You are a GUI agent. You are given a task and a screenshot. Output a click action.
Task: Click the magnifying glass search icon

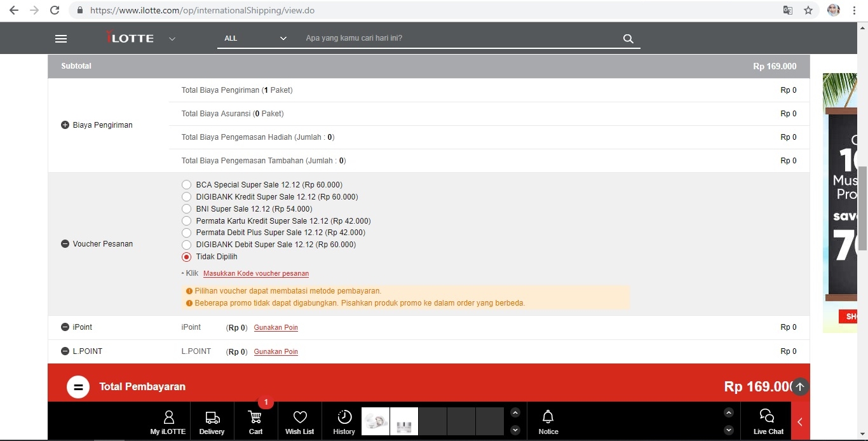628,39
